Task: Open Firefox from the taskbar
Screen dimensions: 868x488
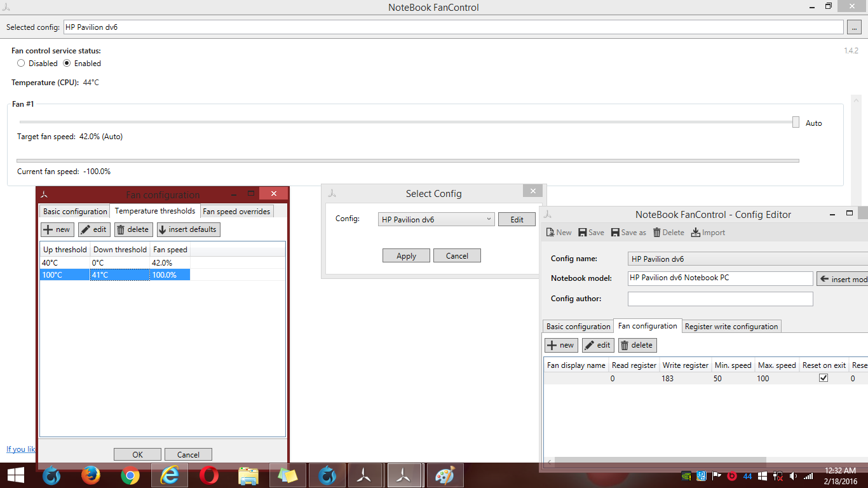Action: pos(91,475)
